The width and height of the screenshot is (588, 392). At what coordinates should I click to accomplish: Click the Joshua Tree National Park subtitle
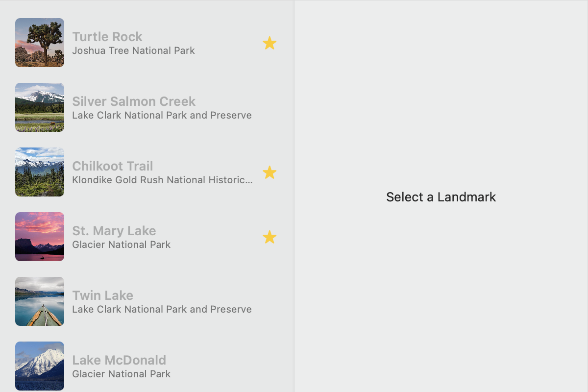coord(133,50)
